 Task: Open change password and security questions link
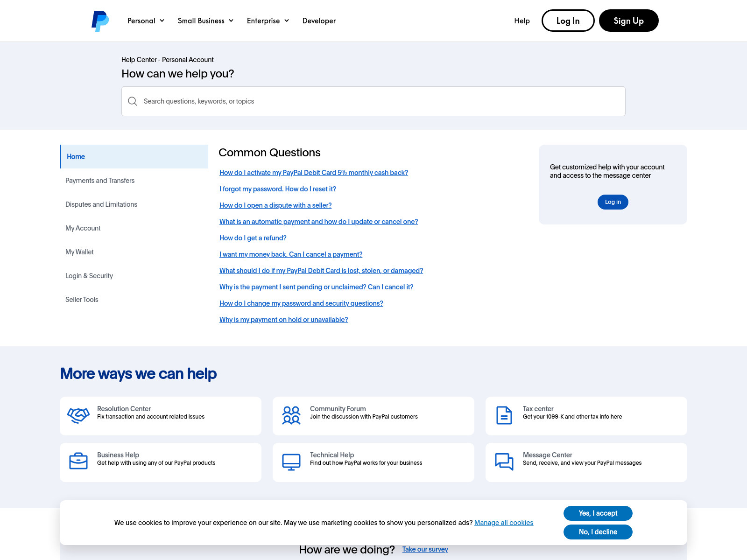[301, 303]
